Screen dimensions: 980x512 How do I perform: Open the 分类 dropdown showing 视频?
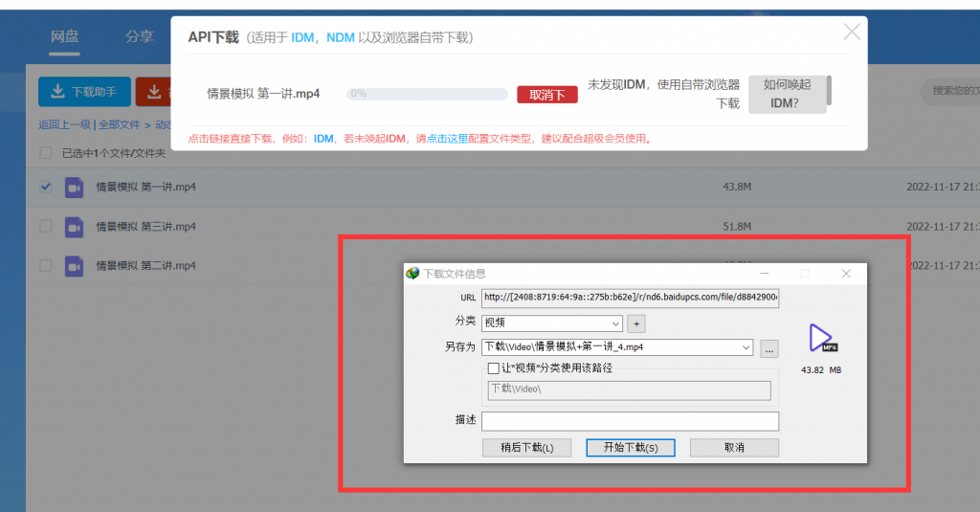pyautogui.click(x=552, y=323)
